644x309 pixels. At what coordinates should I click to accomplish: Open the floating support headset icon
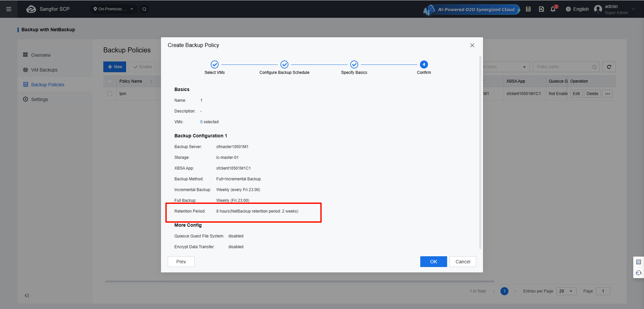pyautogui.click(x=639, y=273)
